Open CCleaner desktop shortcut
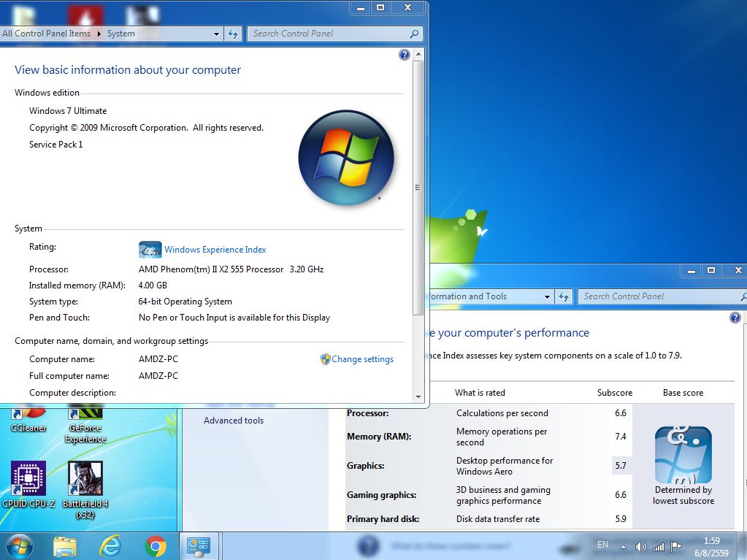747x560 pixels. coord(28,420)
